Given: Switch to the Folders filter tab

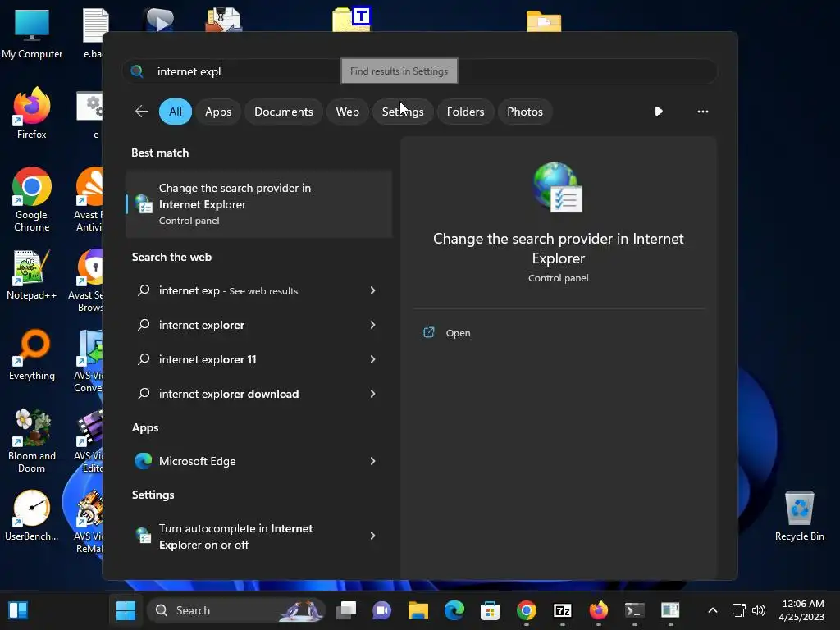Looking at the screenshot, I should point(465,112).
